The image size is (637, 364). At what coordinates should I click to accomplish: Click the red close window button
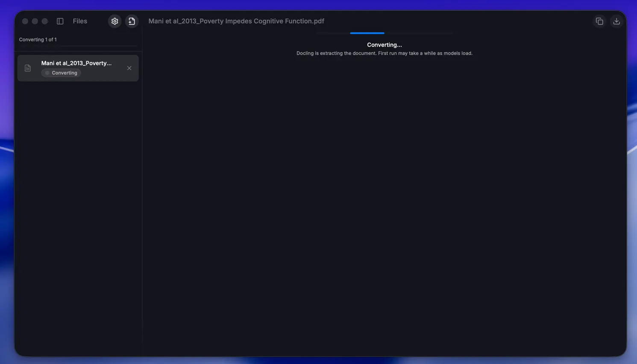pyautogui.click(x=25, y=21)
